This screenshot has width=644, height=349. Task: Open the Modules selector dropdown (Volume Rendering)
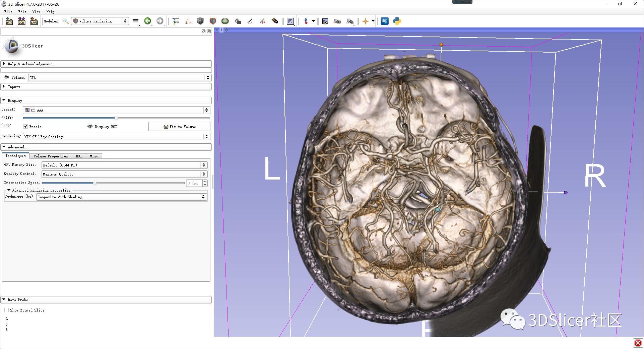[x=100, y=21]
